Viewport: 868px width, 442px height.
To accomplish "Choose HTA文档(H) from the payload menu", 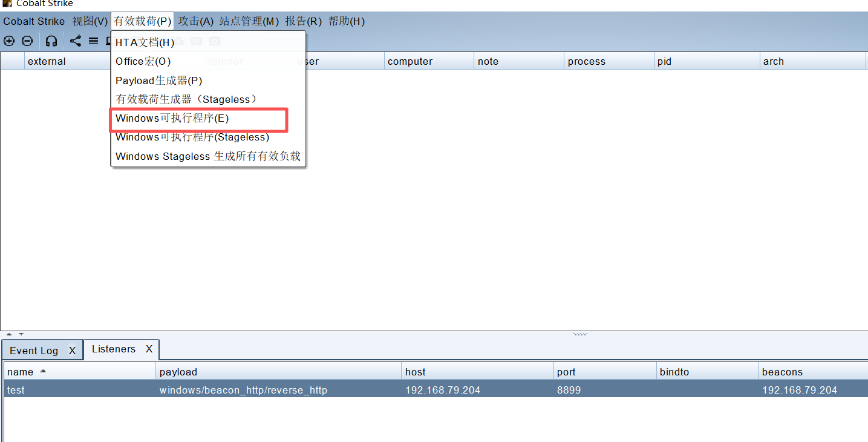I will [208, 42].
